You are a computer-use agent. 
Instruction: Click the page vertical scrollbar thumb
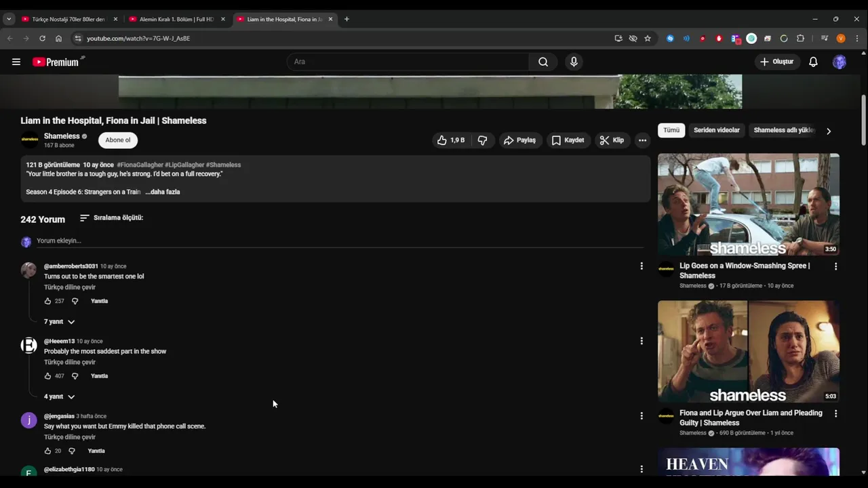[863, 119]
